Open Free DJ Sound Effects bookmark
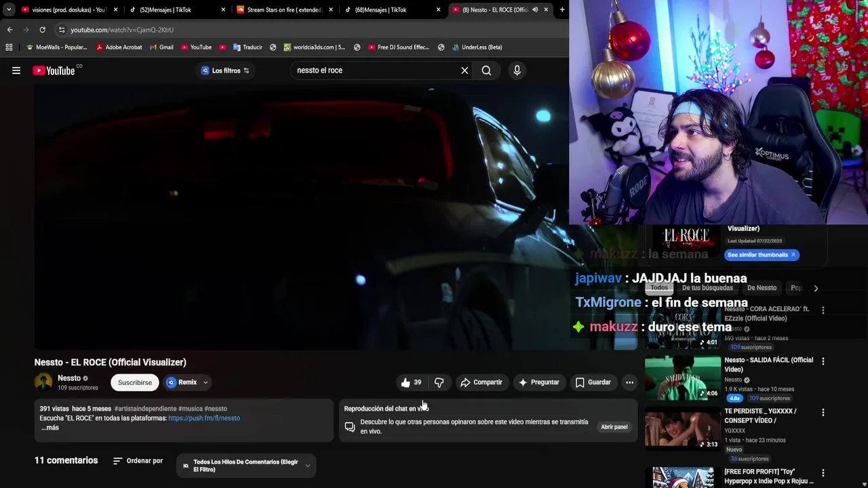This screenshot has width=868, height=488. [399, 47]
